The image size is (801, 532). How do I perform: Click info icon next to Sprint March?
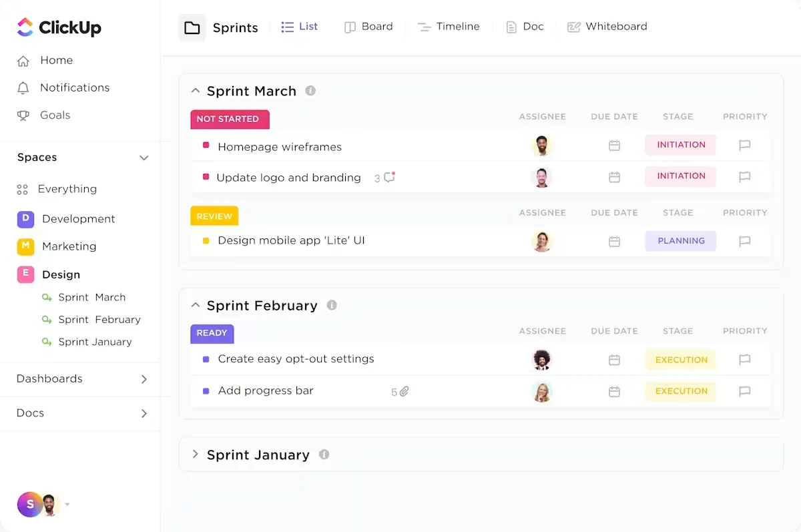[310, 91]
